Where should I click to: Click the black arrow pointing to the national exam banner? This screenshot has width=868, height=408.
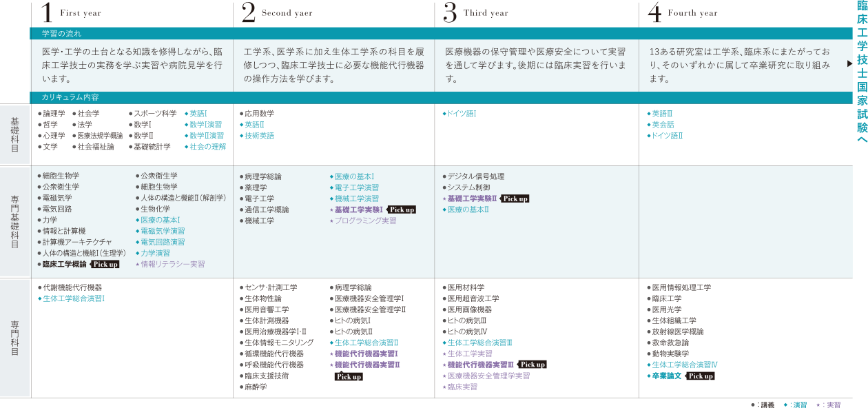click(849, 64)
